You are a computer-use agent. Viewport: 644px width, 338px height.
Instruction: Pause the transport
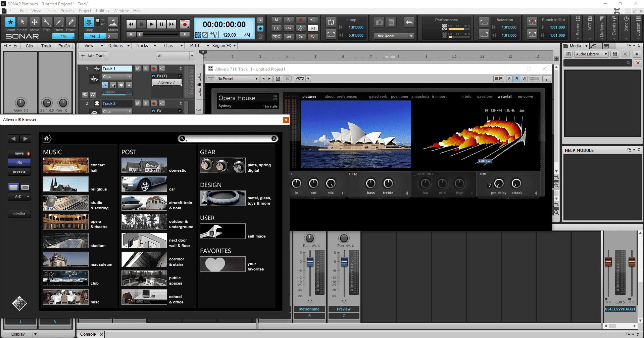click(x=161, y=24)
